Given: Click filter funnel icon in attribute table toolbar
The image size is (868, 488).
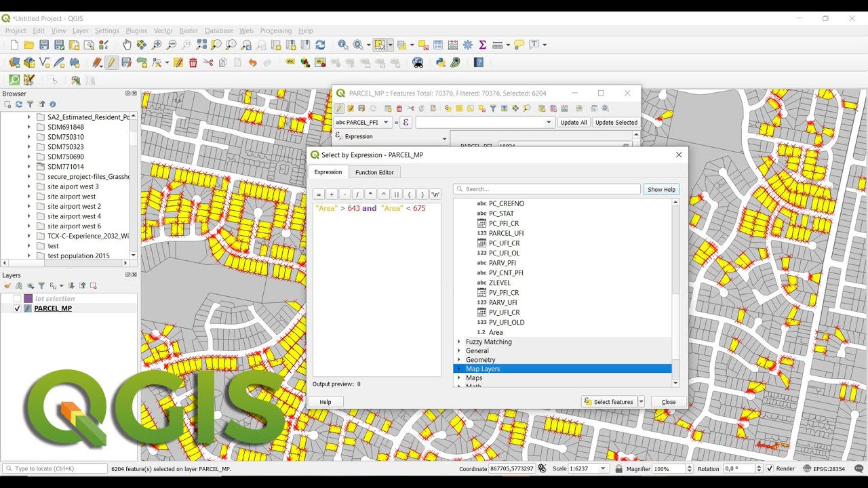Looking at the screenshot, I should pyautogui.click(x=493, y=108).
